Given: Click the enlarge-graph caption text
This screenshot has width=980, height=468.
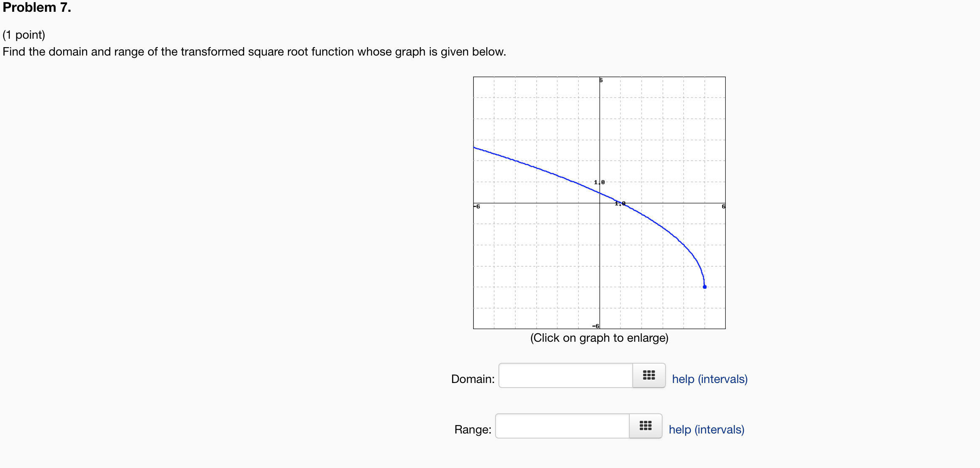Looking at the screenshot, I should pos(599,338).
